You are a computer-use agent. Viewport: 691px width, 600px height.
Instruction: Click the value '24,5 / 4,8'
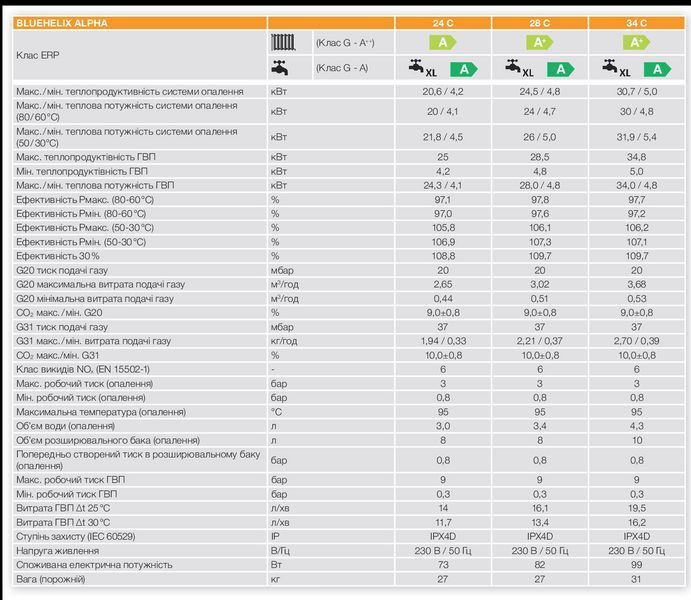click(540, 92)
